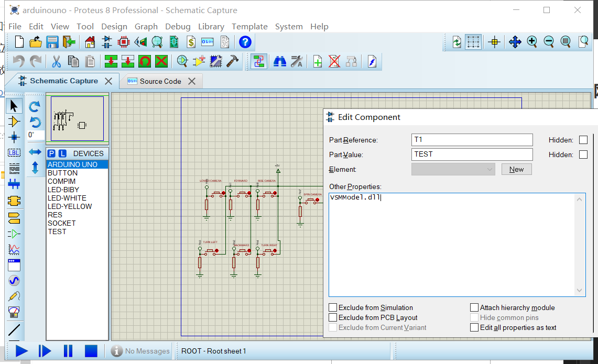Open project with the folder icon
The width and height of the screenshot is (598, 364).
[36, 42]
